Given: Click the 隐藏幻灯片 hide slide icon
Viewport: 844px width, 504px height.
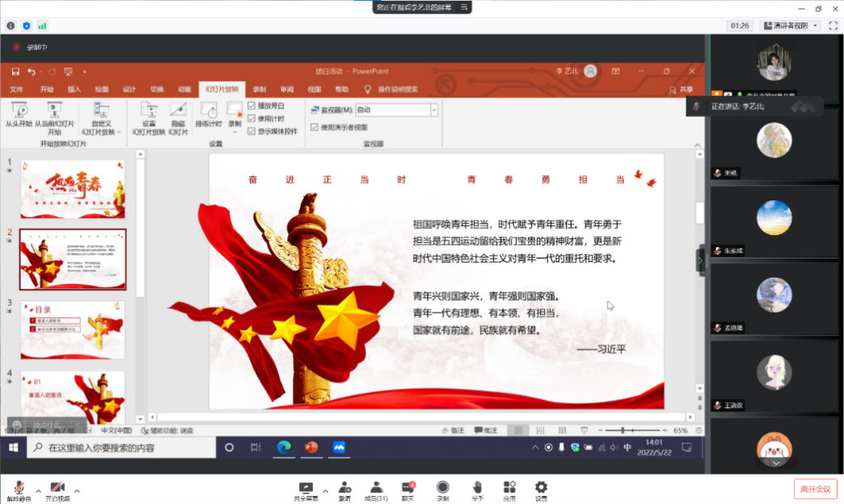Looking at the screenshot, I should tap(178, 111).
